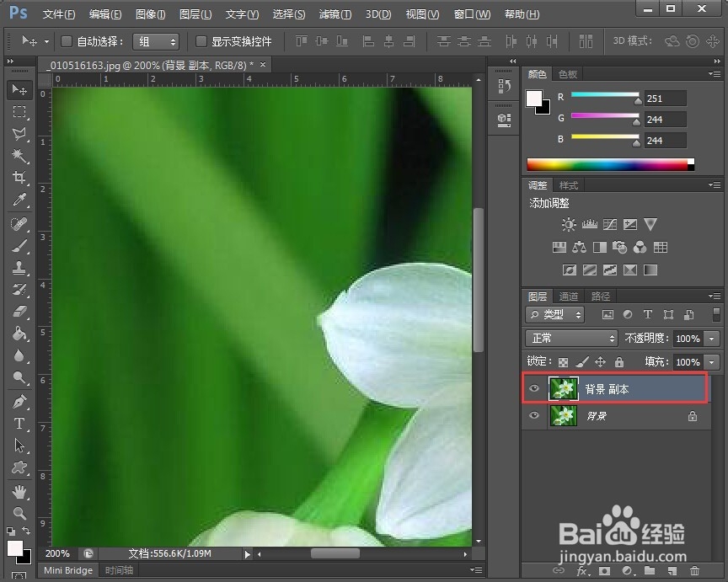Create a new layer icon
This screenshot has width=728, height=582.
click(x=672, y=571)
